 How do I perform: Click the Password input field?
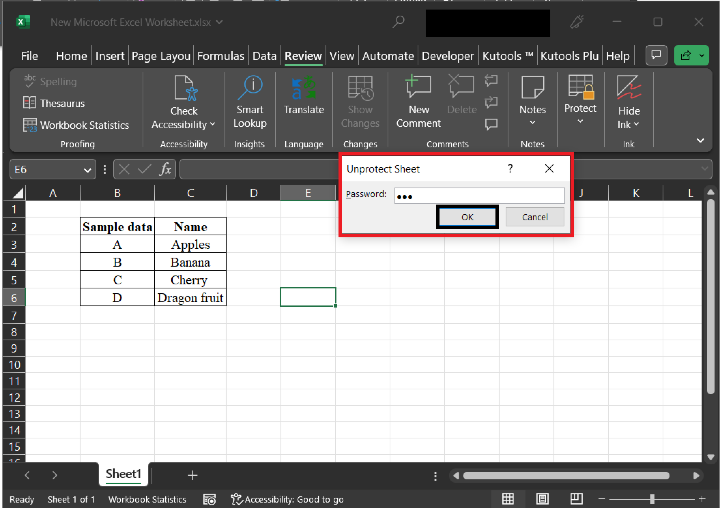[478, 196]
